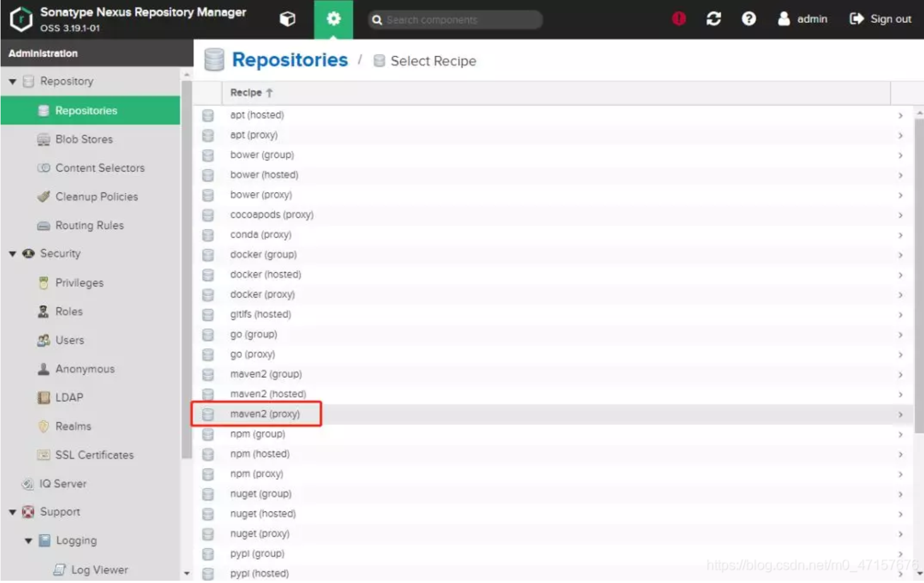Click the chevron on nuget (group) row
The width and height of the screenshot is (924, 583).
point(901,494)
